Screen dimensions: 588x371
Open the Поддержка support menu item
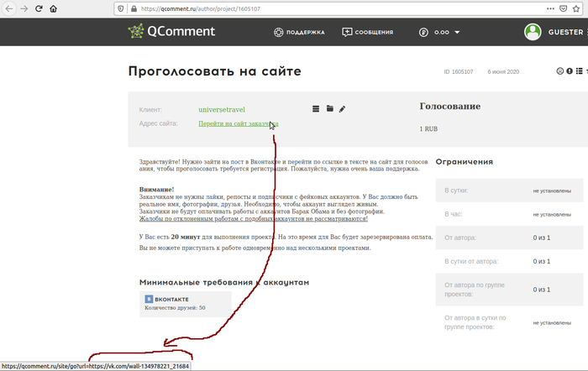(x=299, y=32)
